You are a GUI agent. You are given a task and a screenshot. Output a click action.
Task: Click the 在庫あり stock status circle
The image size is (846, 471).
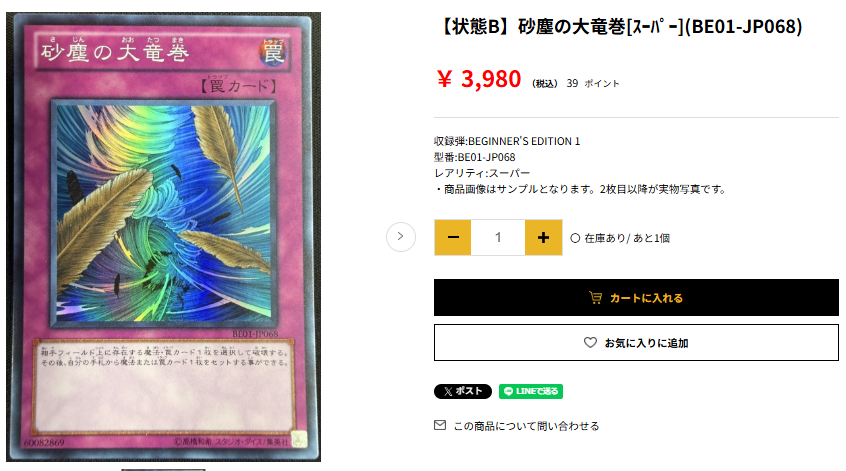(575, 238)
